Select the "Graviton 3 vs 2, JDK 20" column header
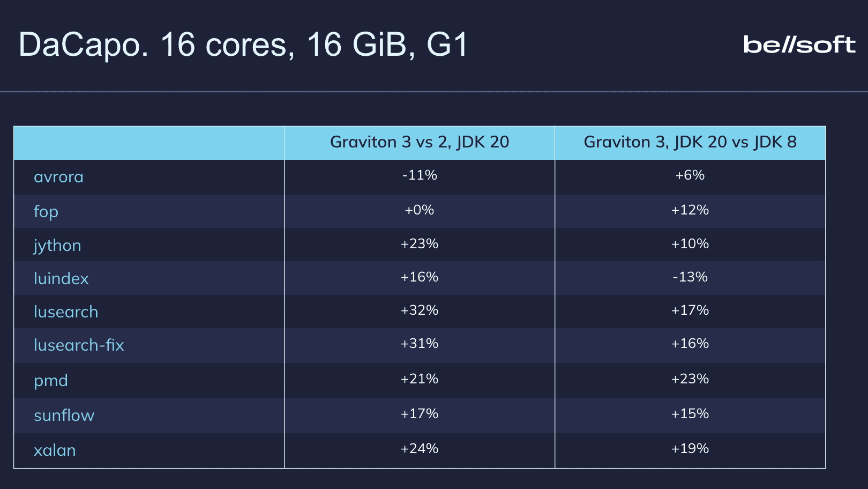The image size is (868, 489). (420, 142)
